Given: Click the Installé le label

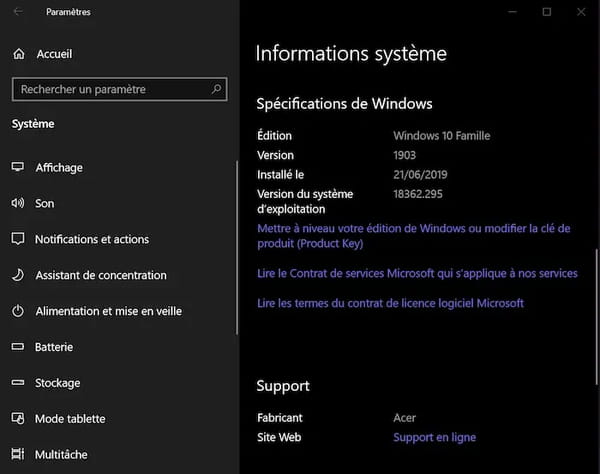Looking at the screenshot, I should click(x=280, y=175).
